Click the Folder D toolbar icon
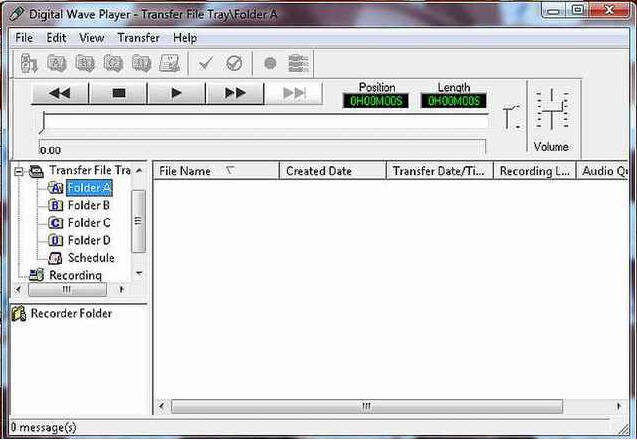 141,63
